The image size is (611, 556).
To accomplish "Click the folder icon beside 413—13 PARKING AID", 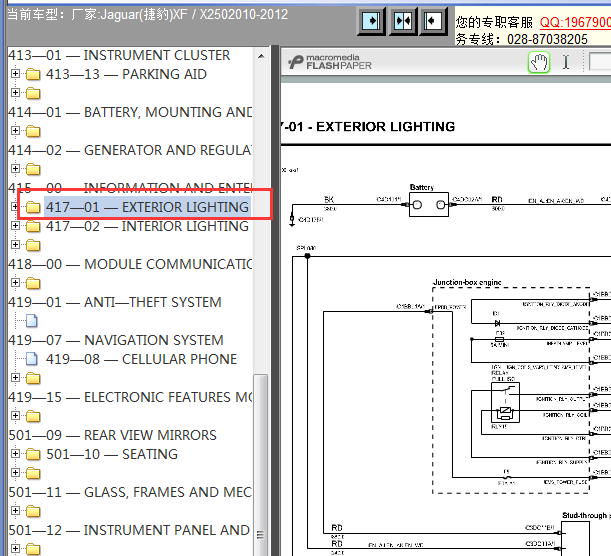I will [33, 74].
